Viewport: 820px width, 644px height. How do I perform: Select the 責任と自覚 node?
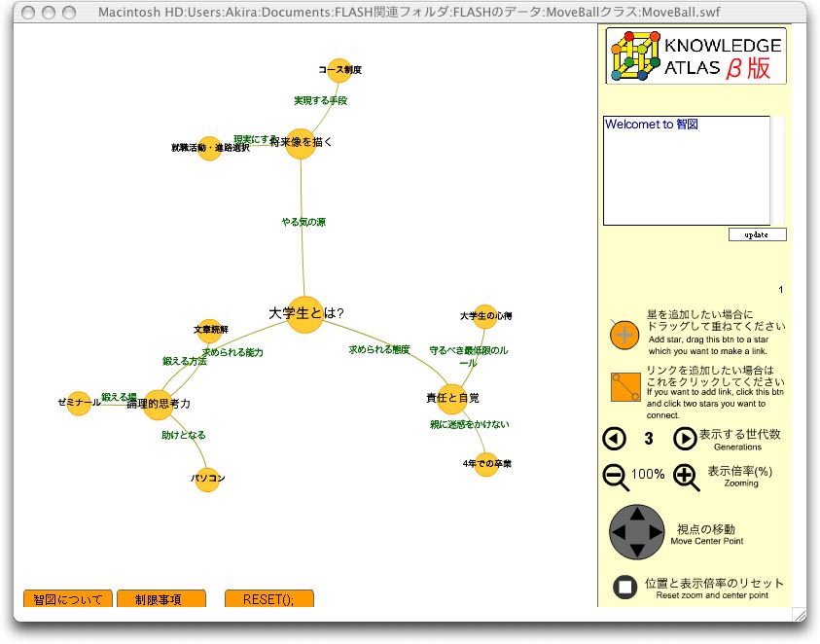point(451,398)
